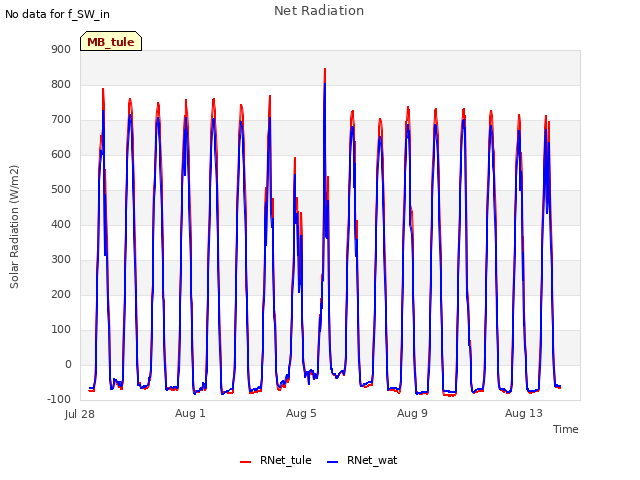Viewport: 640px width, 480px height.
Task: Click the 800 y-axis tick label
Action: (x=61, y=84)
